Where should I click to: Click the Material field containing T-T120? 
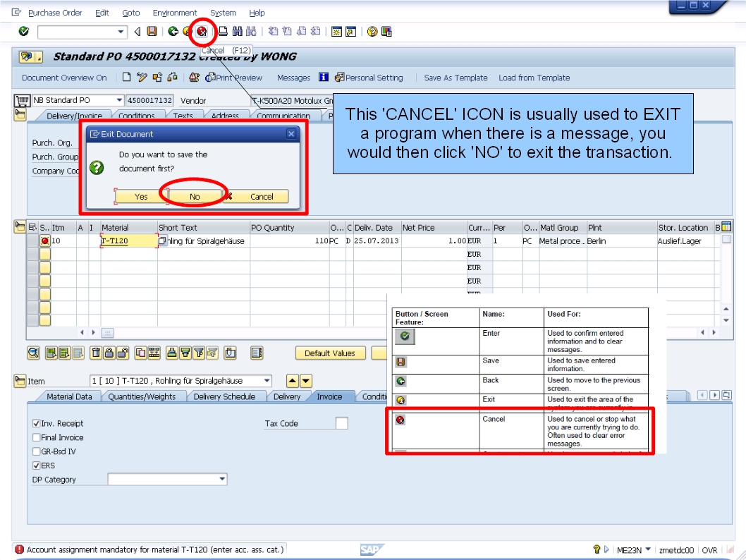pyautogui.click(x=129, y=241)
